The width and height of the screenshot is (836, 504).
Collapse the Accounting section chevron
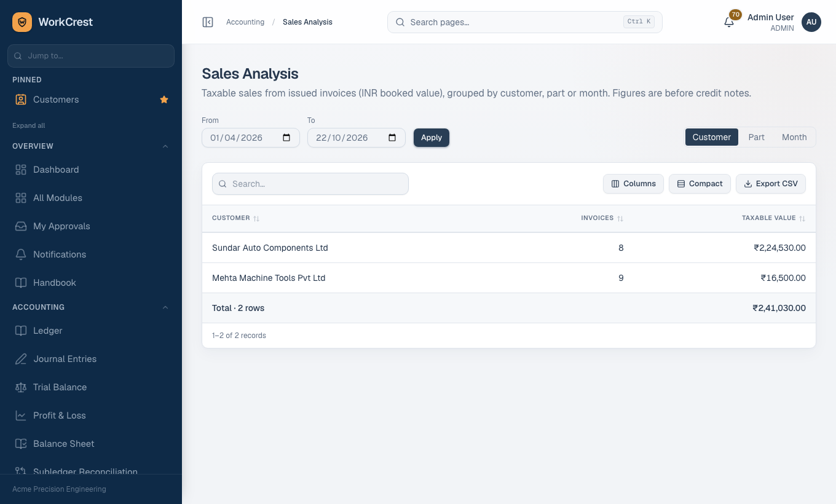pyautogui.click(x=165, y=307)
